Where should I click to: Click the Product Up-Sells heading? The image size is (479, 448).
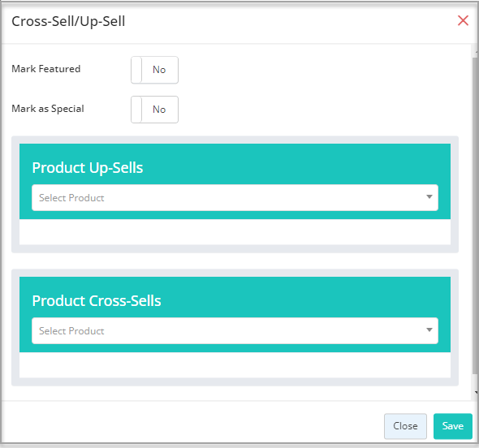[x=88, y=168]
